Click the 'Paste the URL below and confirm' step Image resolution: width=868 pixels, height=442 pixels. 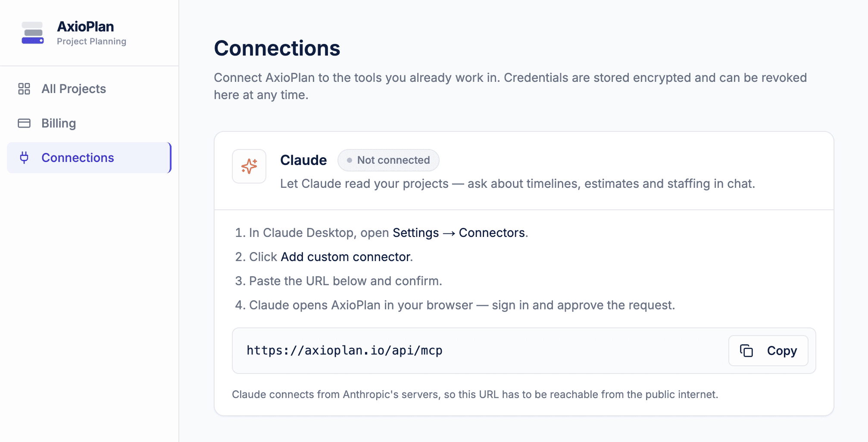(x=339, y=281)
